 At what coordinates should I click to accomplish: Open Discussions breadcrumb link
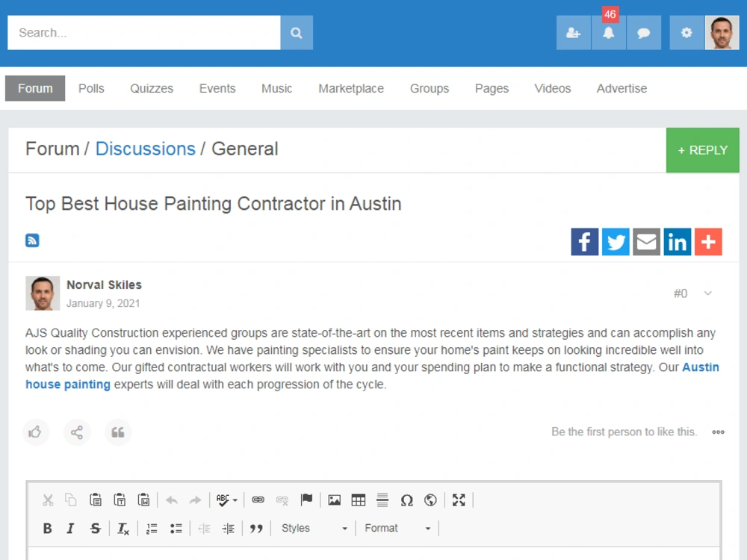coord(146,149)
